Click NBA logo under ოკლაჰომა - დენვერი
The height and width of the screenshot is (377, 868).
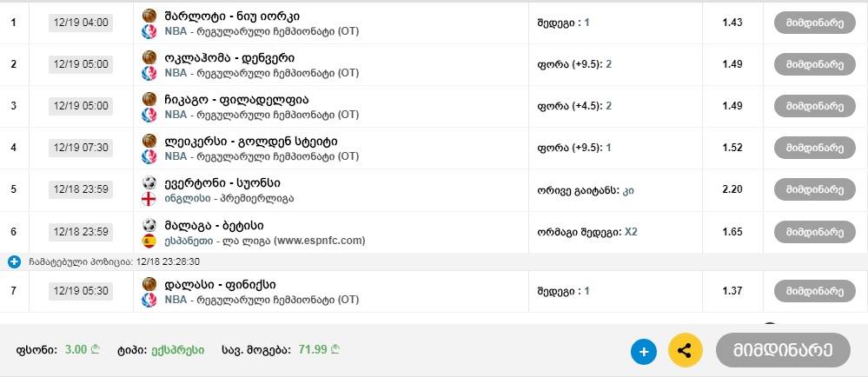pos(149,73)
